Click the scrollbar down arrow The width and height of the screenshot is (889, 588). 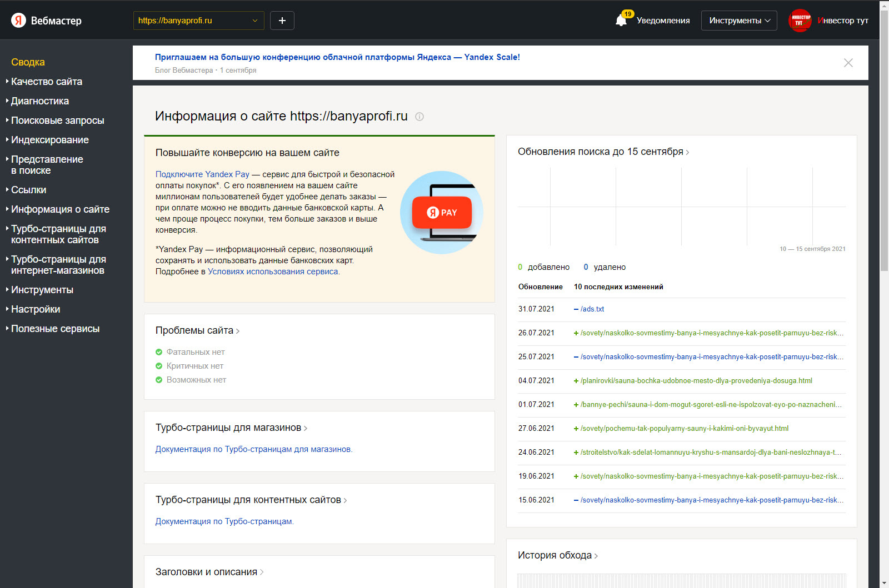point(884,583)
